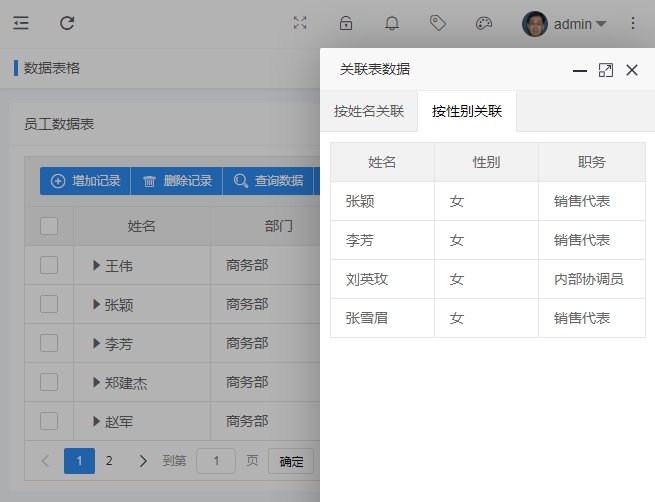Image resolution: width=655 pixels, height=502 pixels.
Task: Toggle the select-all checkbox in table header
Action: (x=49, y=226)
